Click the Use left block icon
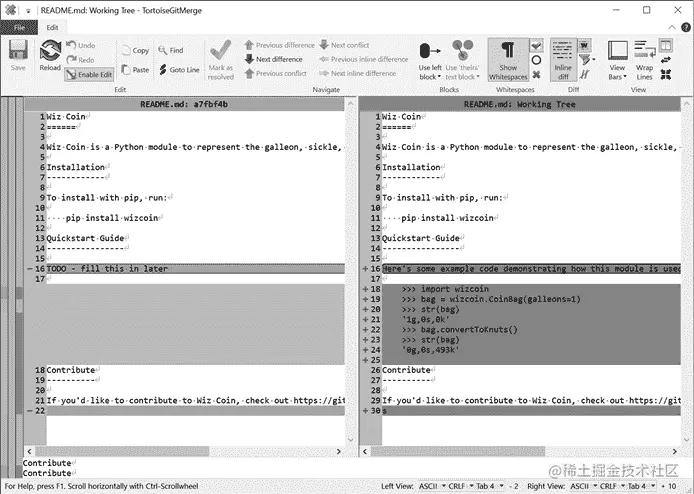Screen dimensions: 694x494 (430, 50)
